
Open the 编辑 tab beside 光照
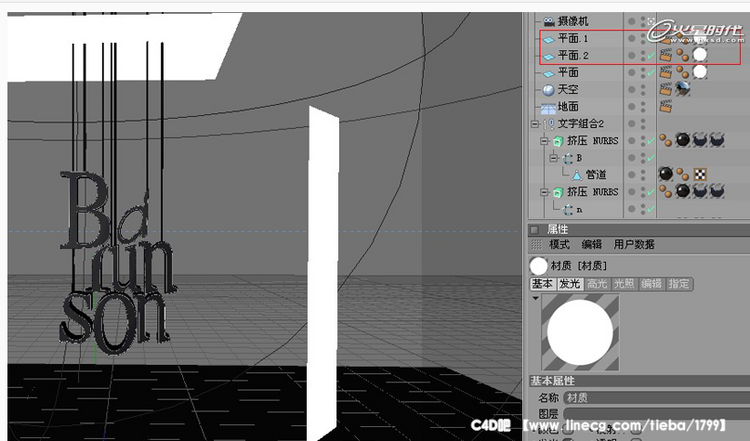(651, 284)
